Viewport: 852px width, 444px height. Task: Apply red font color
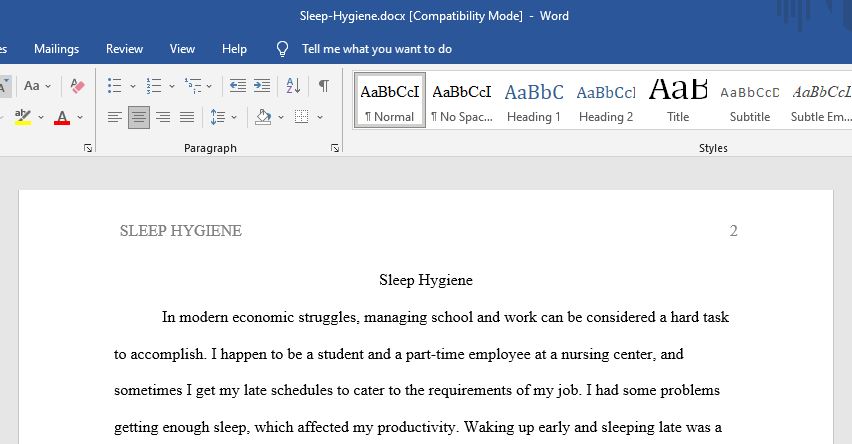pyautogui.click(x=62, y=117)
